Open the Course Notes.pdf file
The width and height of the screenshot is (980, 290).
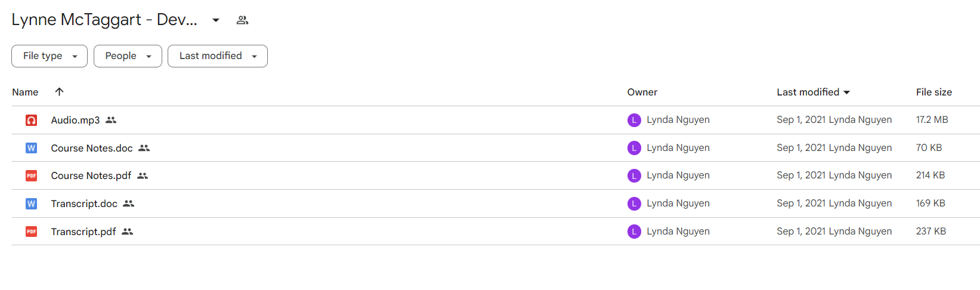point(91,175)
